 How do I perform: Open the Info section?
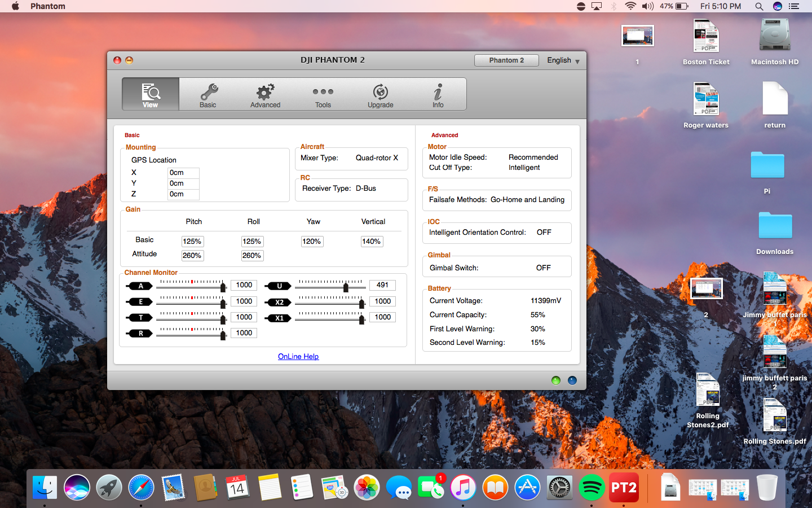(438, 94)
